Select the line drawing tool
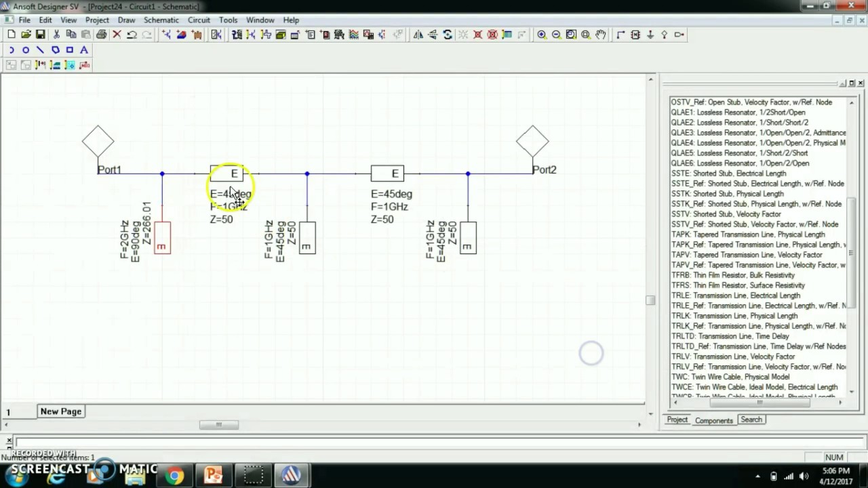The image size is (868, 488). pyautogui.click(x=41, y=50)
